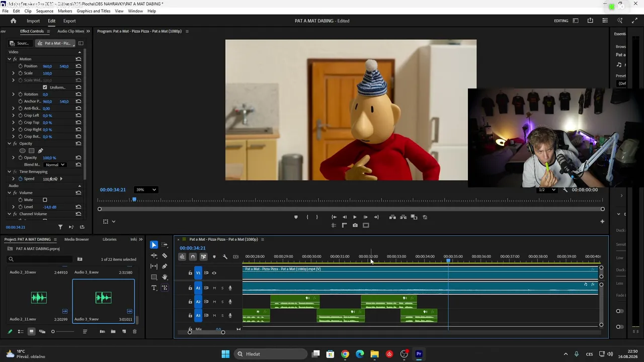The width and height of the screenshot is (644, 362).
Task: Lock the V1 track
Action: [x=190, y=273]
